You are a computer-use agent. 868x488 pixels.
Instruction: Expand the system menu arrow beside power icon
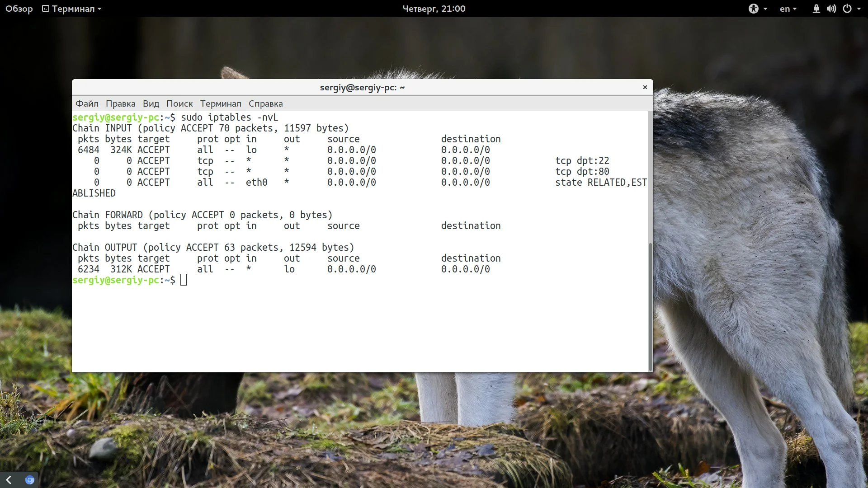click(859, 9)
